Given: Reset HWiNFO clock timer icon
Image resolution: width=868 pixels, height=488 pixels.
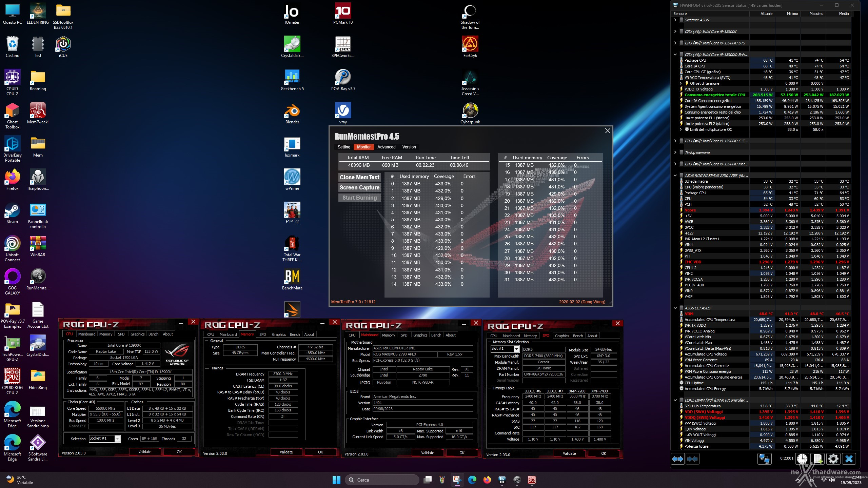Looking at the screenshot, I should click(802, 459).
